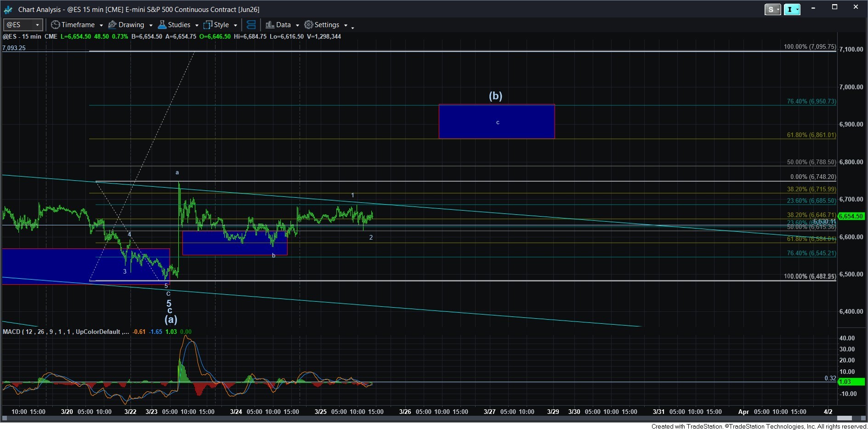The height and width of the screenshot is (430, 868).
Task: Click the Timeframe clock icon
Action: coord(56,25)
